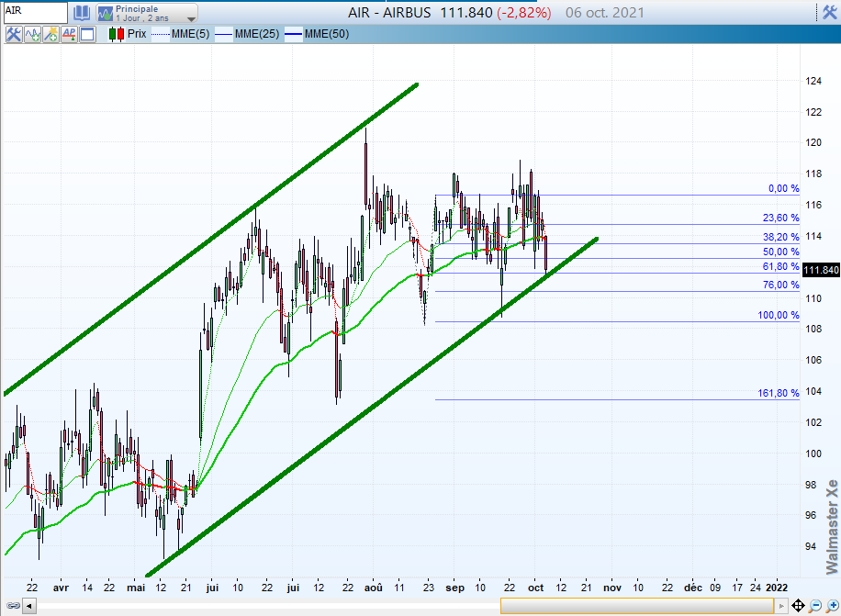The height and width of the screenshot is (616, 841).
Task: Open the red AP icon
Action: tap(69, 34)
